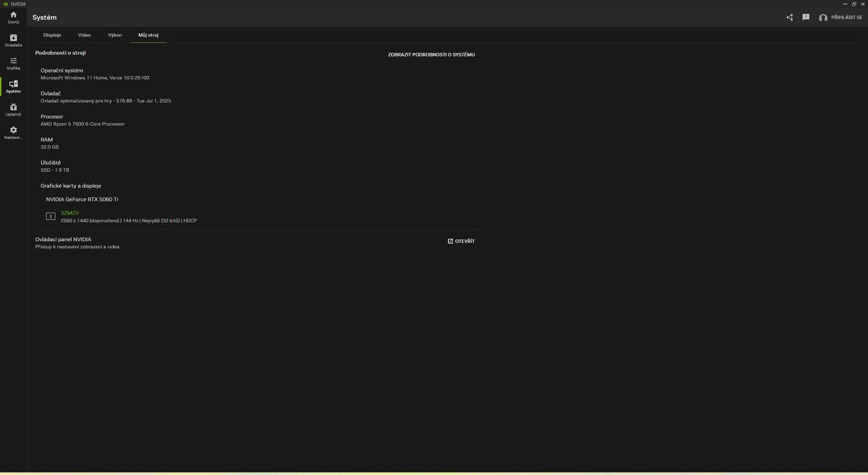
Task: Click the Grafické karty a displeje label
Action: [x=71, y=186]
